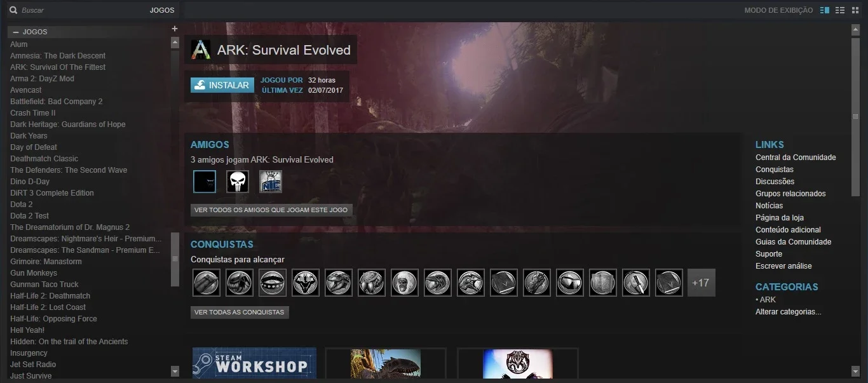Click Escrever análise link

[783, 266]
